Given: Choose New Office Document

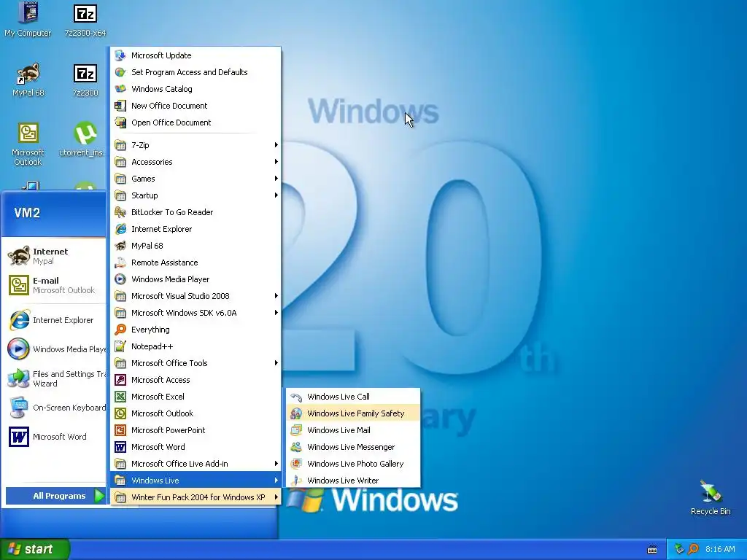Looking at the screenshot, I should coord(196,106).
